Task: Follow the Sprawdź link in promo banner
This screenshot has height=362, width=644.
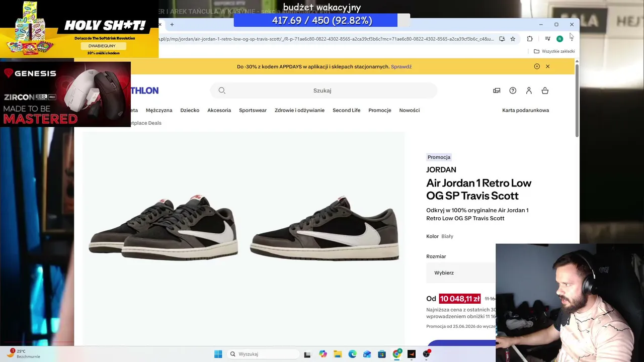Action: pyautogui.click(x=401, y=66)
